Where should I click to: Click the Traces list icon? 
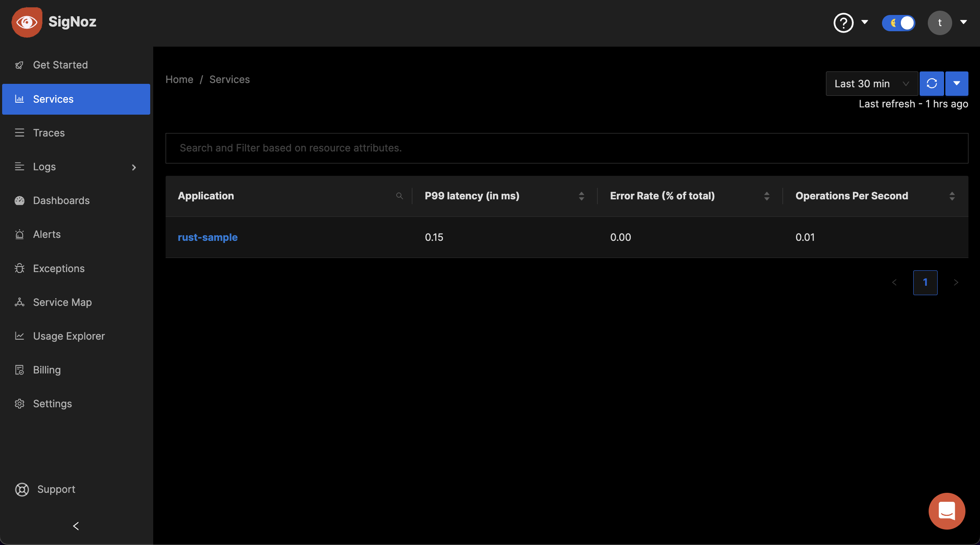point(19,133)
